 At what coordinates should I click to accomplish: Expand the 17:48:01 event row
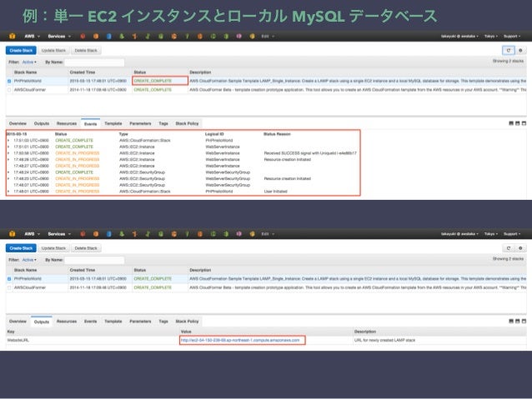point(8,192)
